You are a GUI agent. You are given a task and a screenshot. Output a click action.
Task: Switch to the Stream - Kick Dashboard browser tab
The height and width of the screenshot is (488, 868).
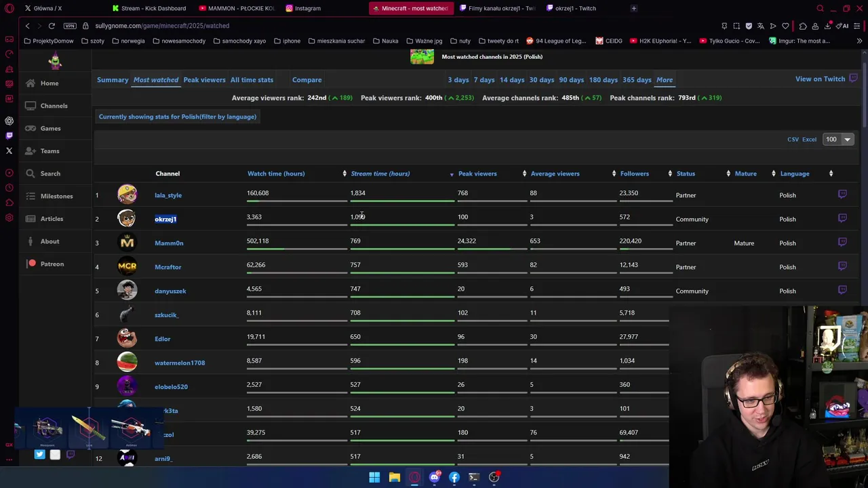pyautogui.click(x=149, y=8)
